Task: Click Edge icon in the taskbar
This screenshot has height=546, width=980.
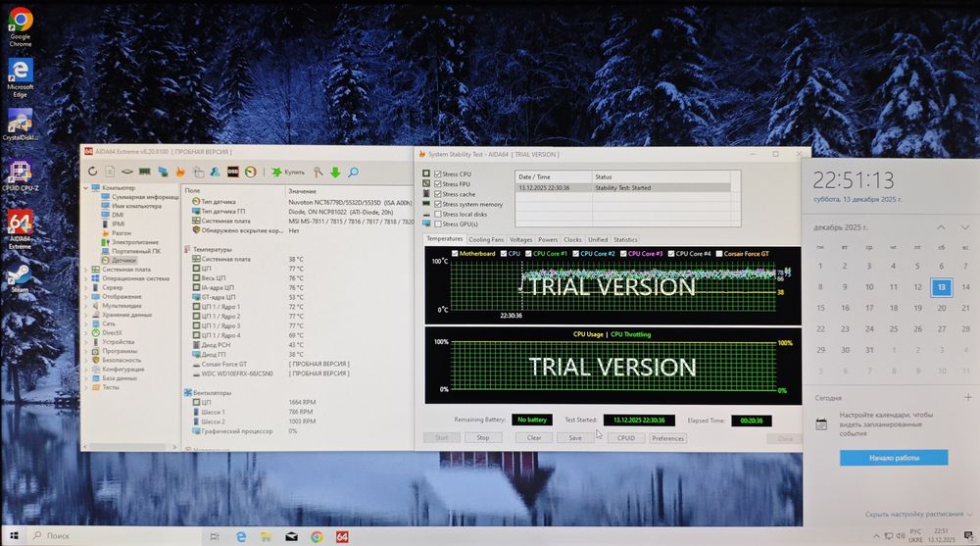Action: coord(241,536)
